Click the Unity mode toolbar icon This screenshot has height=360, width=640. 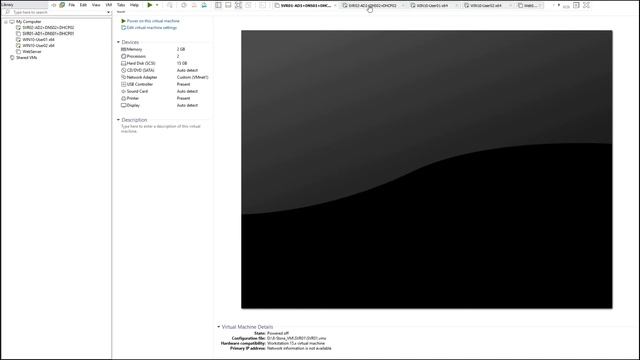[249, 5]
